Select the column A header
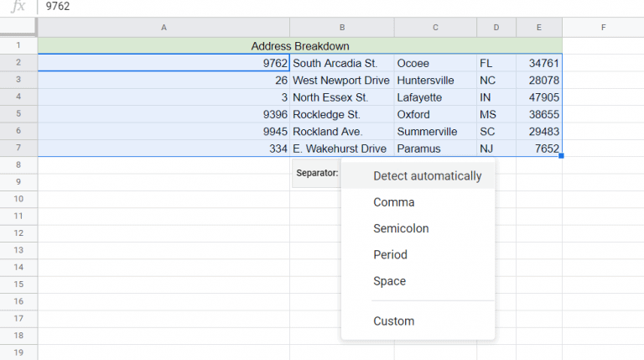The width and height of the screenshot is (644, 360). [x=163, y=28]
